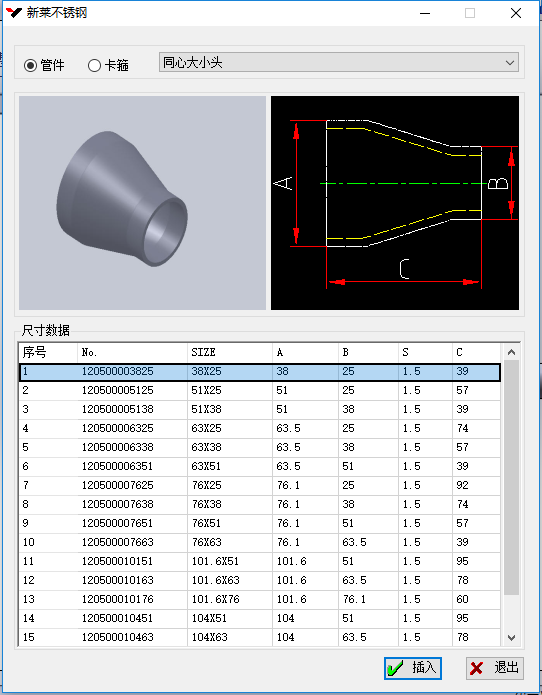Click the SIZE column header
542x695 pixels.
click(230, 352)
